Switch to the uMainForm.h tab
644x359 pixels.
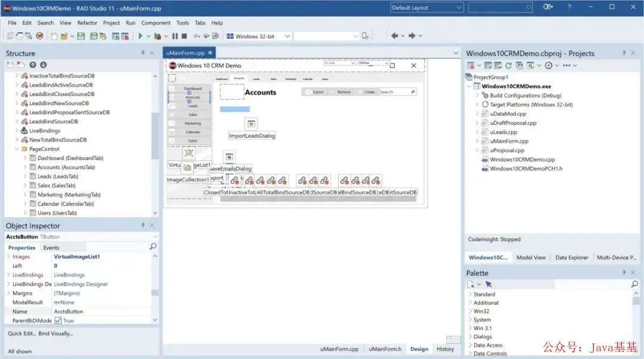(x=385, y=349)
